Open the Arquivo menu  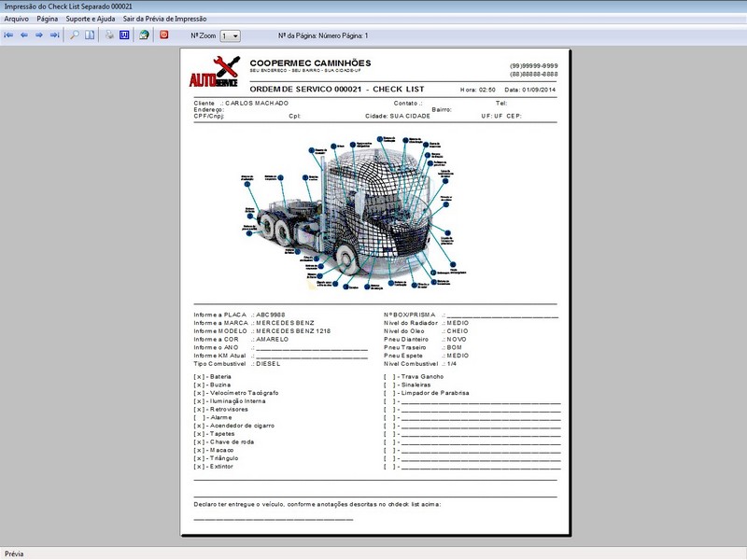[x=17, y=19]
